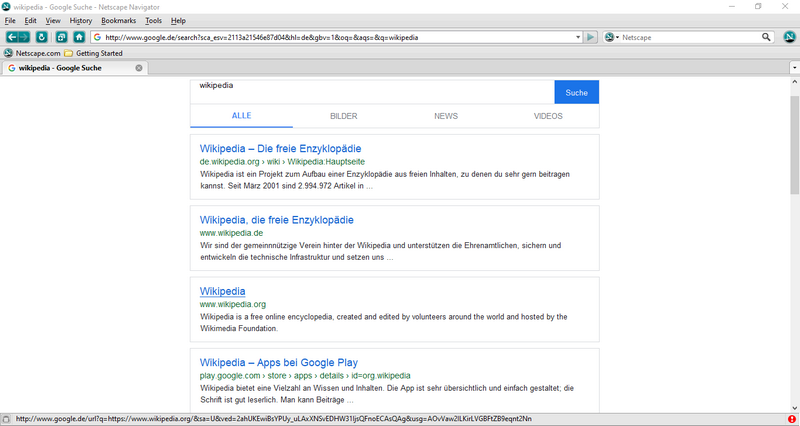Open the Bookmarks menu
800x426 pixels.
click(x=118, y=20)
